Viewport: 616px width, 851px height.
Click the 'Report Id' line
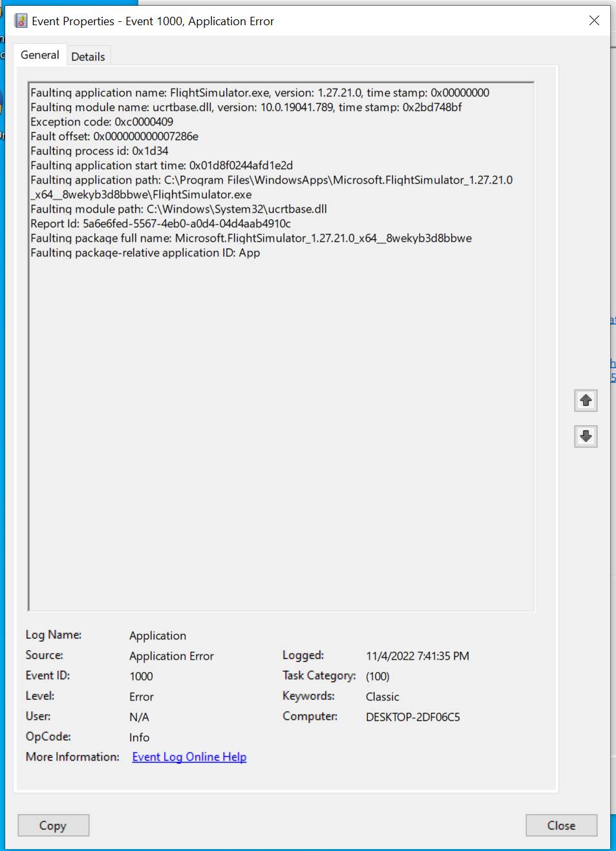161,224
